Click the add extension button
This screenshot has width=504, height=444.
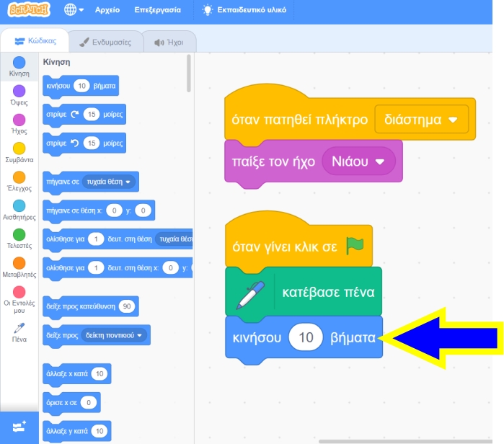pos(19,426)
